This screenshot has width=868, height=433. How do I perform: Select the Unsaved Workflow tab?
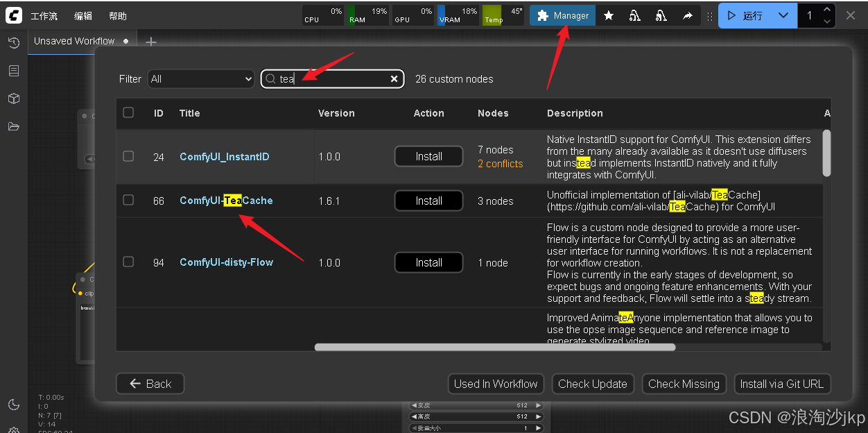81,41
